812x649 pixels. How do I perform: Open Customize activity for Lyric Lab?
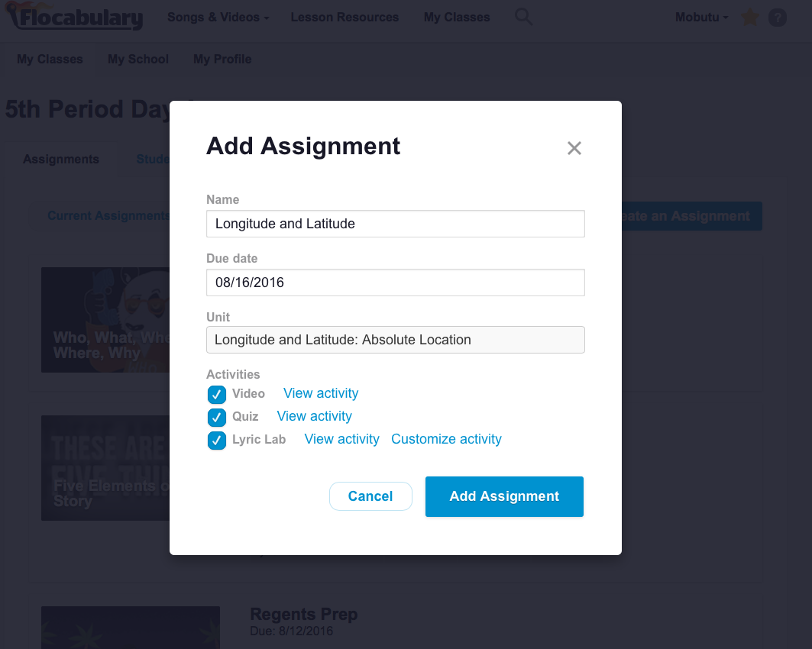446,439
